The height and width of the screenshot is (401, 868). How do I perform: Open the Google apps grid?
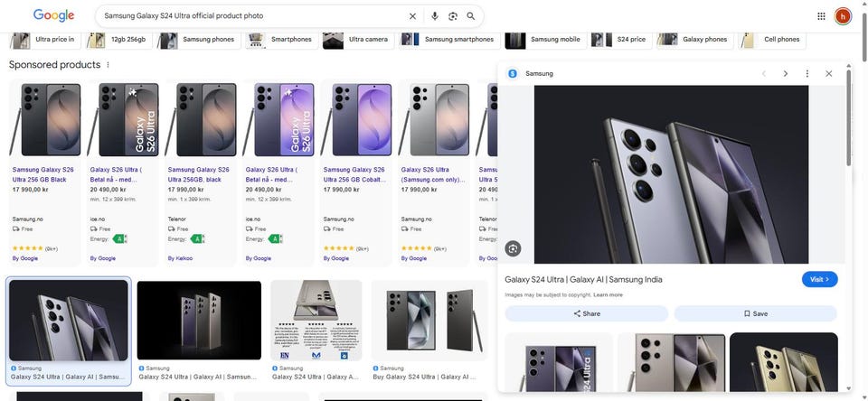pos(822,16)
